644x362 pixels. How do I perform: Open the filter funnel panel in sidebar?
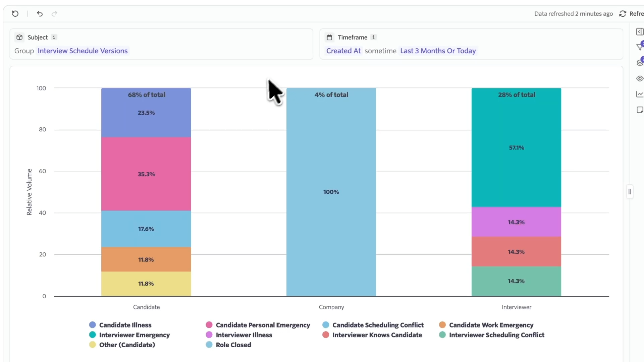(640, 47)
